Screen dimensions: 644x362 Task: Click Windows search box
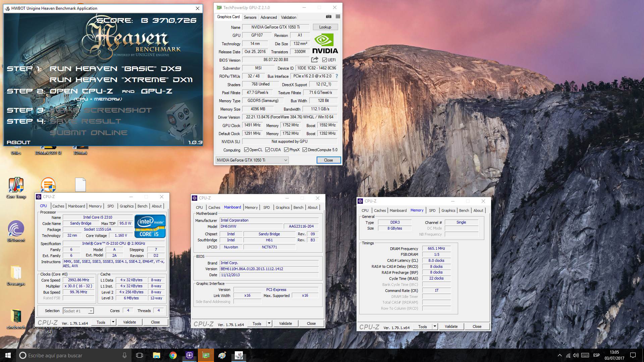[74, 355]
